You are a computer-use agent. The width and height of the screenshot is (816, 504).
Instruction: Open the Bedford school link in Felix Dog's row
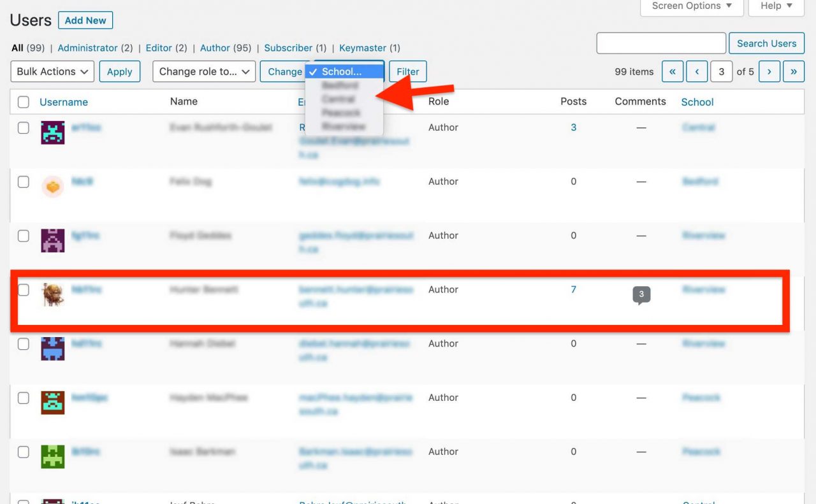pyautogui.click(x=700, y=182)
